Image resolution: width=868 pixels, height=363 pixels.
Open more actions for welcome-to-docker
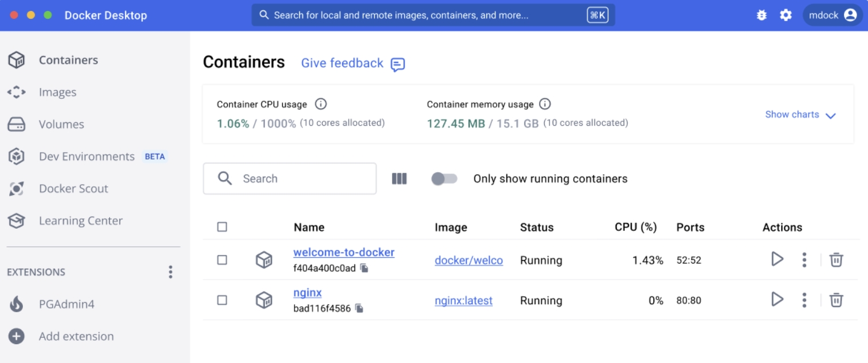point(804,260)
